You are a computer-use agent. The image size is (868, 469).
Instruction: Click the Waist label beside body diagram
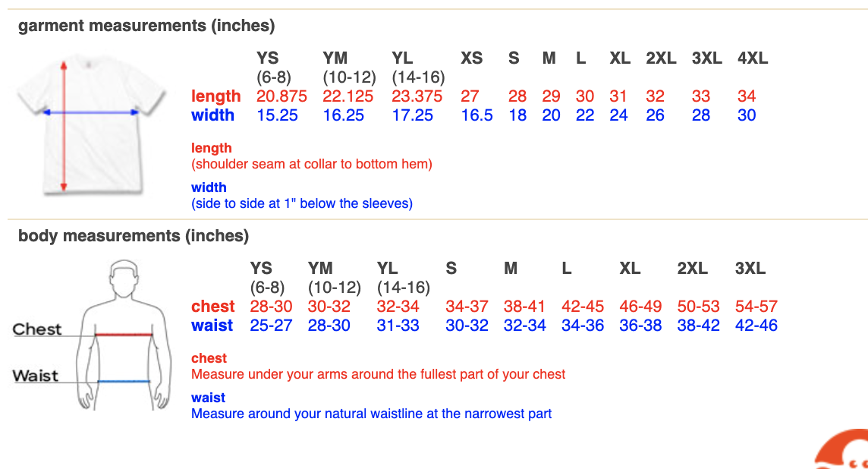35,376
